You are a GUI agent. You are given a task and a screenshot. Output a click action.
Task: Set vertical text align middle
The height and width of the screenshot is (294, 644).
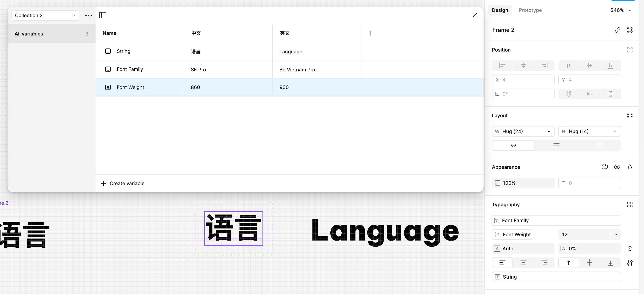click(590, 263)
